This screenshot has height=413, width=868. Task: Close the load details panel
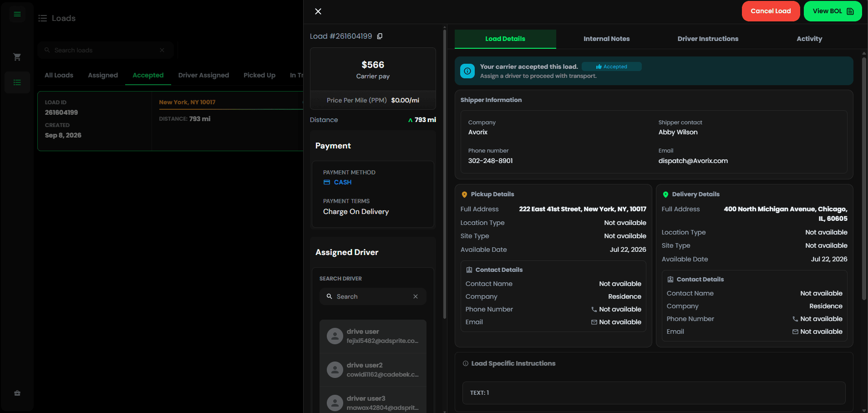click(x=318, y=11)
